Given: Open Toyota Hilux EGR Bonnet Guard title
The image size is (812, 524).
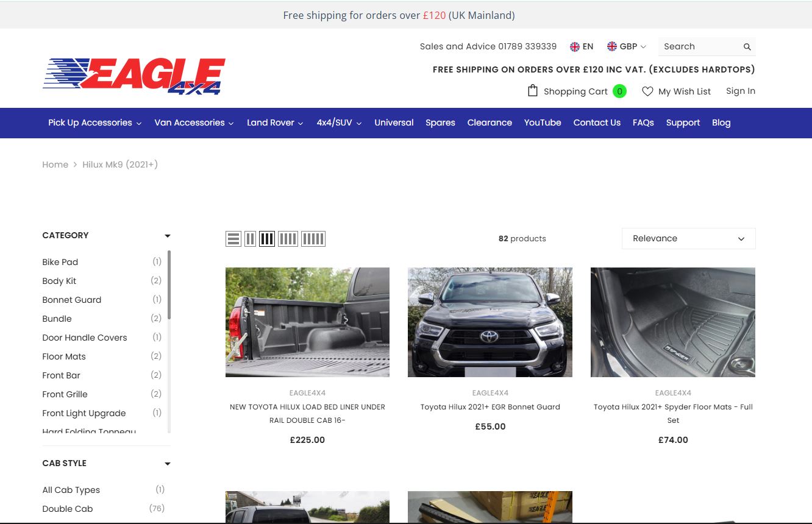Looking at the screenshot, I should (x=490, y=407).
